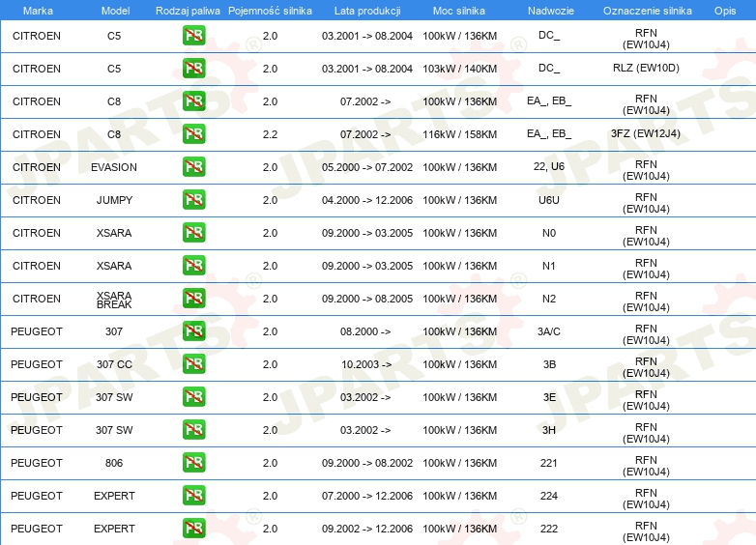Click body code 3B
Viewport: 756px width, 545px height.
[549, 364]
